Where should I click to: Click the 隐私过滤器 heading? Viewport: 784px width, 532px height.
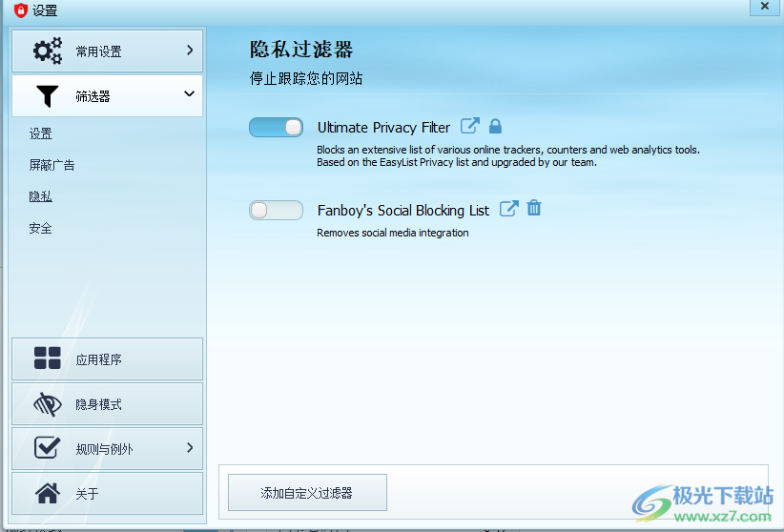tap(301, 50)
